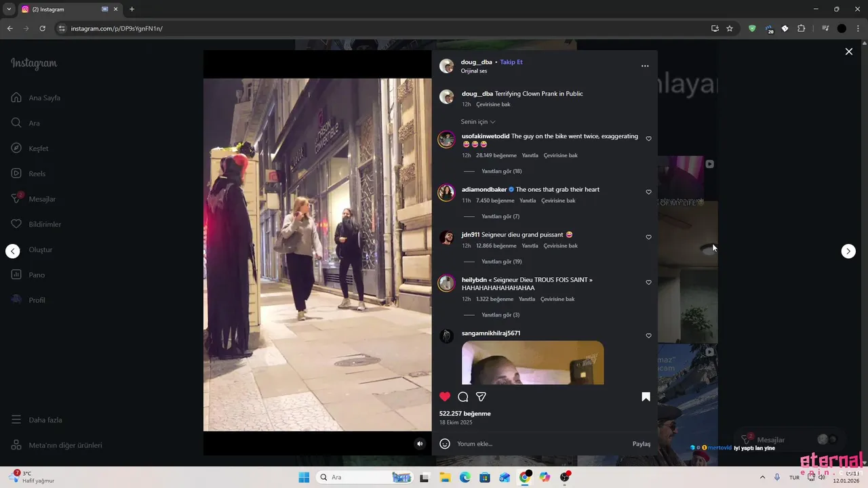Open Meta'nın diğer ürünleri
The width and height of the screenshot is (868, 488).
pyautogui.click(x=56, y=445)
